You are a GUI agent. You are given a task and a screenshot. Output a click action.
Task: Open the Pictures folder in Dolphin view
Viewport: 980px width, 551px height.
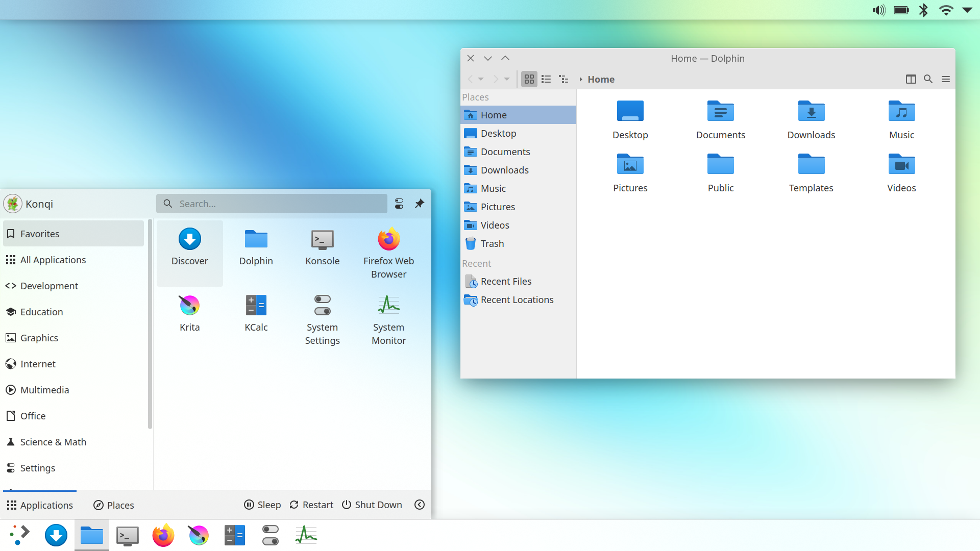click(x=630, y=172)
